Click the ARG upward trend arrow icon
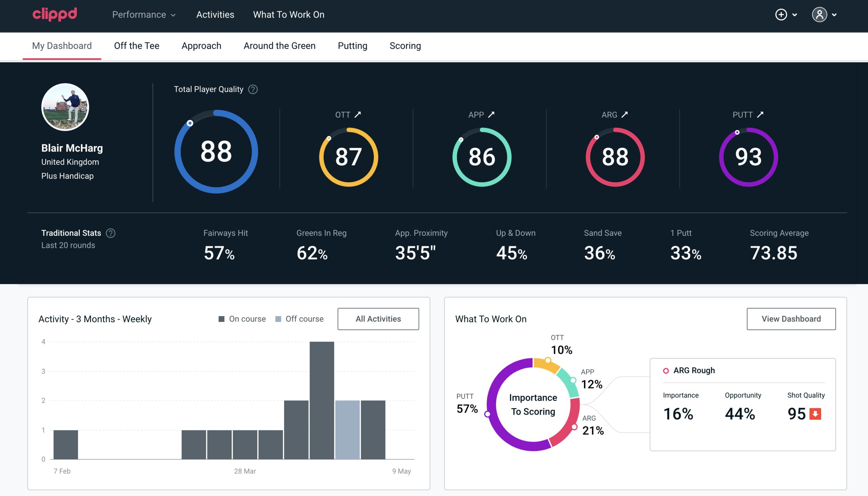 (x=626, y=115)
